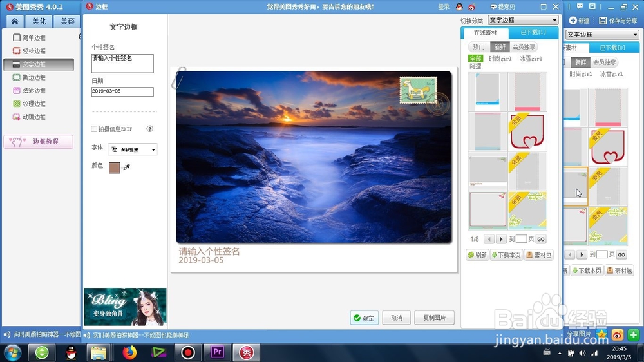Select the 热门 filter tab
The width and height of the screenshot is (644, 362).
[x=478, y=47]
